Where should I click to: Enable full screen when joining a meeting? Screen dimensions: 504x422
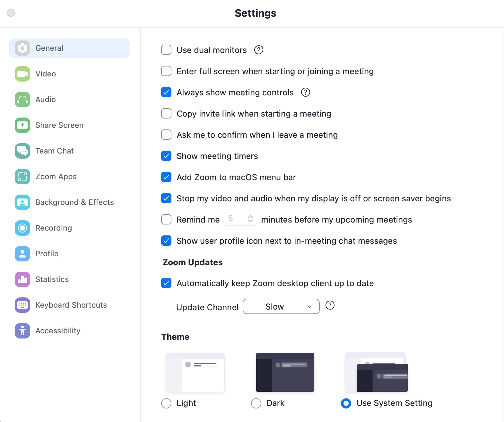[166, 71]
